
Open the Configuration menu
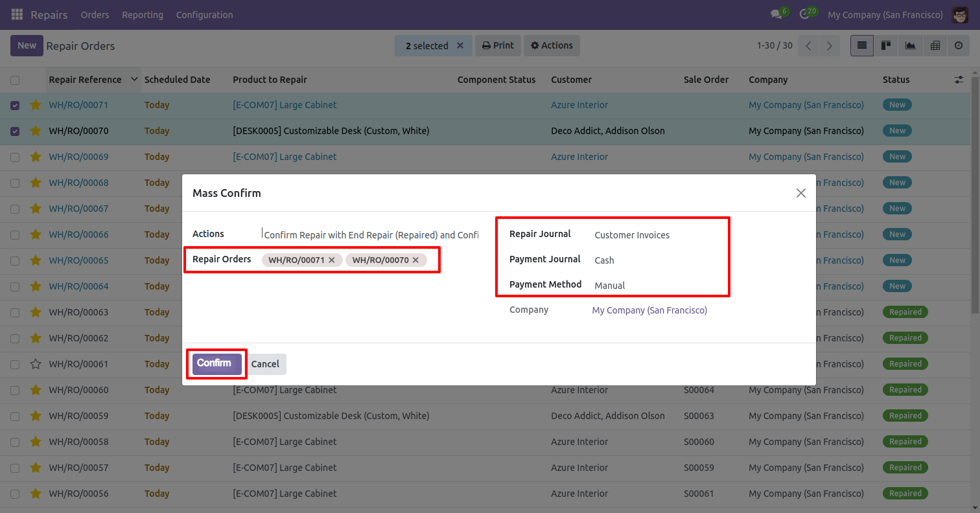[205, 14]
